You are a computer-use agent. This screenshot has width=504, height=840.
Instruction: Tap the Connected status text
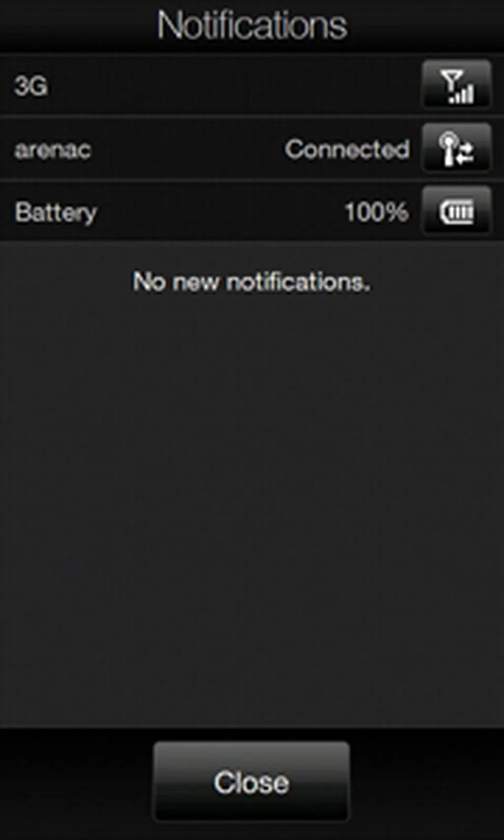[x=347, y=149]
